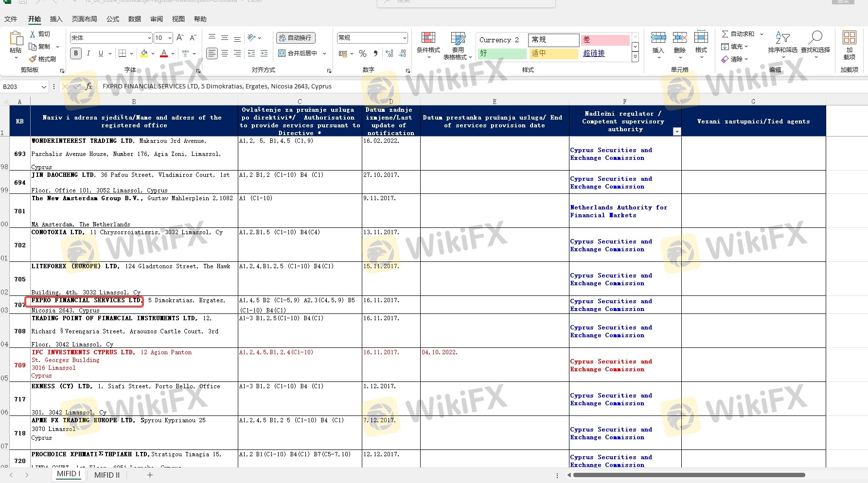Toggle Bold formatting

(76, 53)
